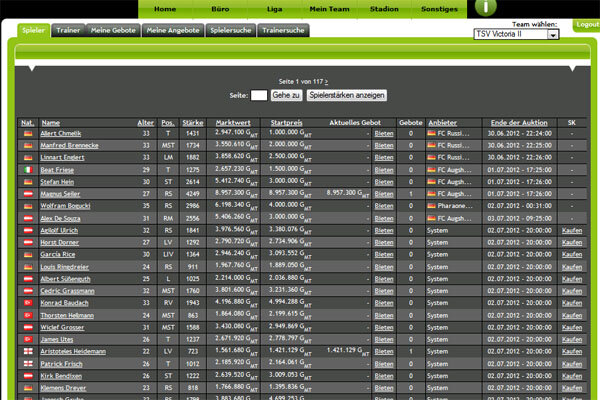600x400 pixels.
Task: Open the Liga menu
Action: coord(274,9)
